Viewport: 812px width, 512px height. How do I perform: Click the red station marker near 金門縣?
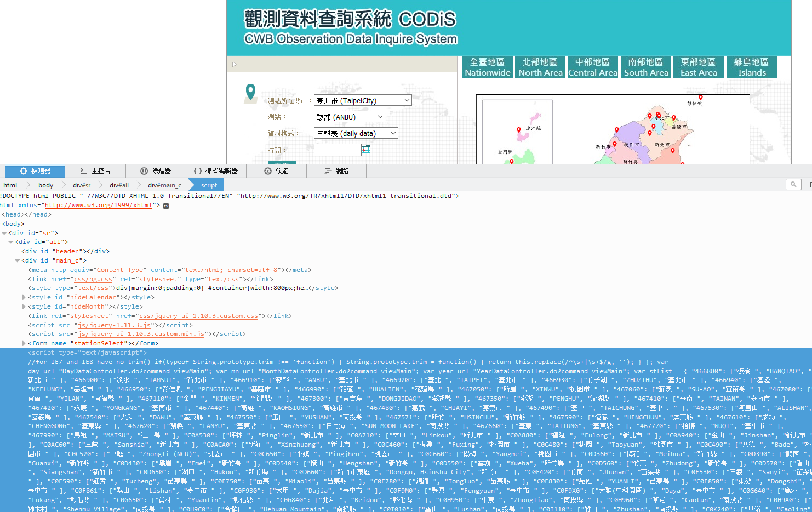coord(512,162)
